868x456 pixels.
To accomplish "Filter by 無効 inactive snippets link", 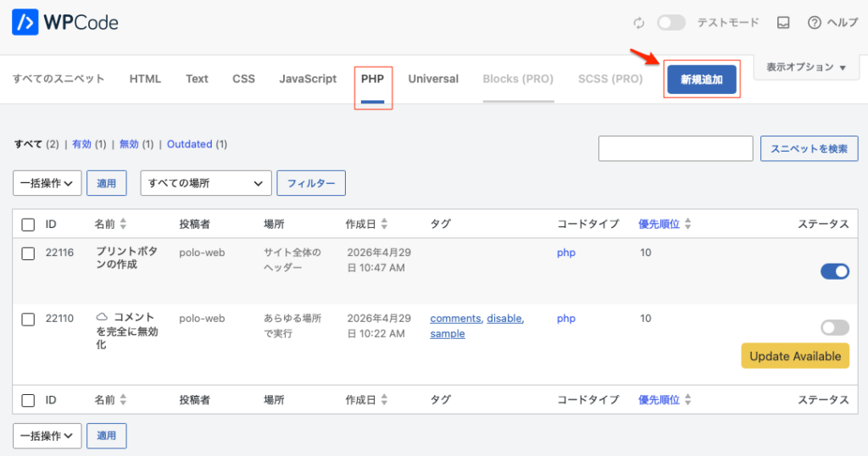I will (x=129, y=144).
